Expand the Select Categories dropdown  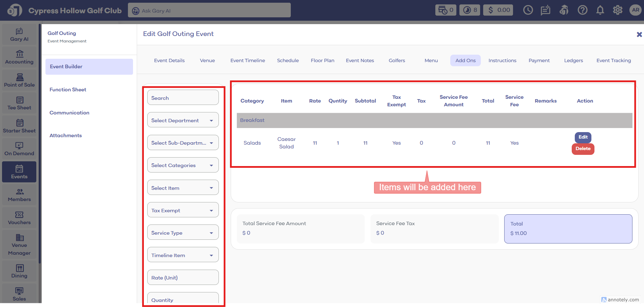(183, 165)
